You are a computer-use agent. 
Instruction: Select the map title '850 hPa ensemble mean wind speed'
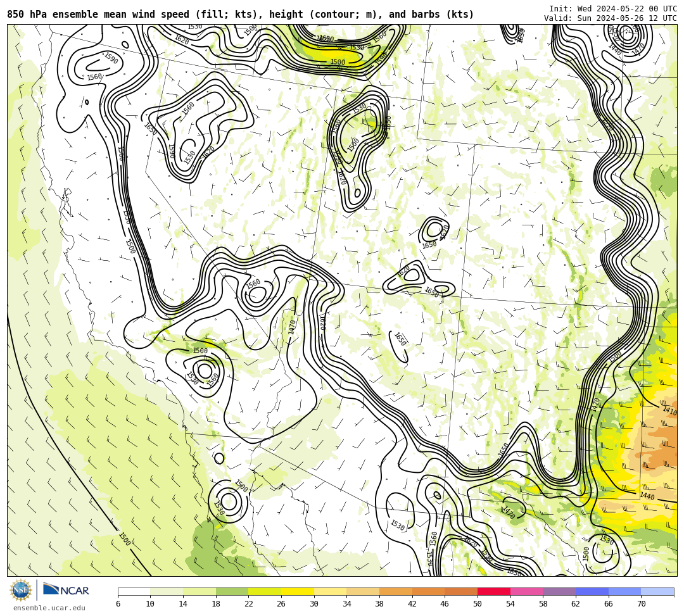99,15
